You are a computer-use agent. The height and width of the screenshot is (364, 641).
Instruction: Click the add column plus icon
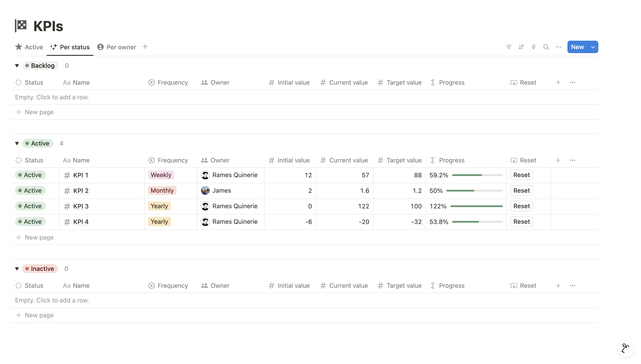click(x=558, y=160)
